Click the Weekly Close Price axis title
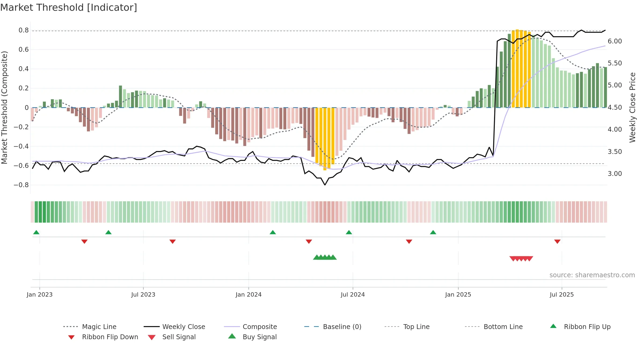This screenshot has width=644, height=362. click(632, 108)
